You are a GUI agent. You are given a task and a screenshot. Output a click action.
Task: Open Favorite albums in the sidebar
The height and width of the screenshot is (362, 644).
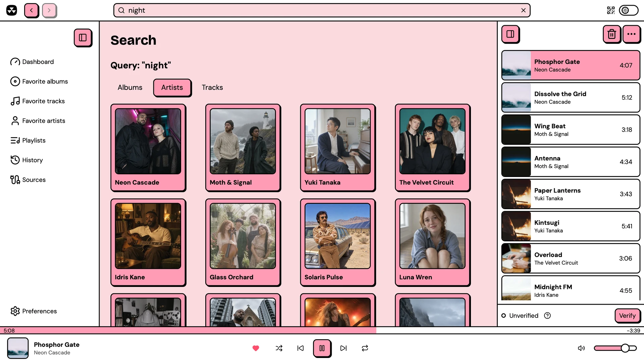(39, 81)
